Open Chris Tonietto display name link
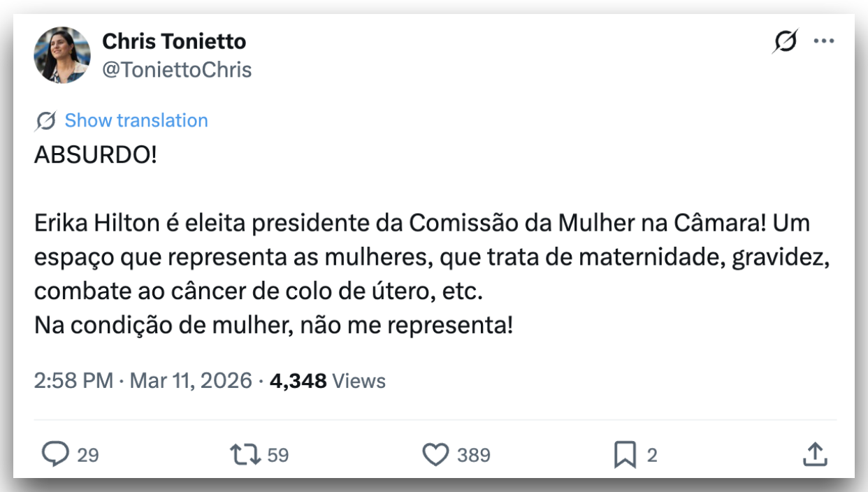868x492 pixels. click(174, 41)
